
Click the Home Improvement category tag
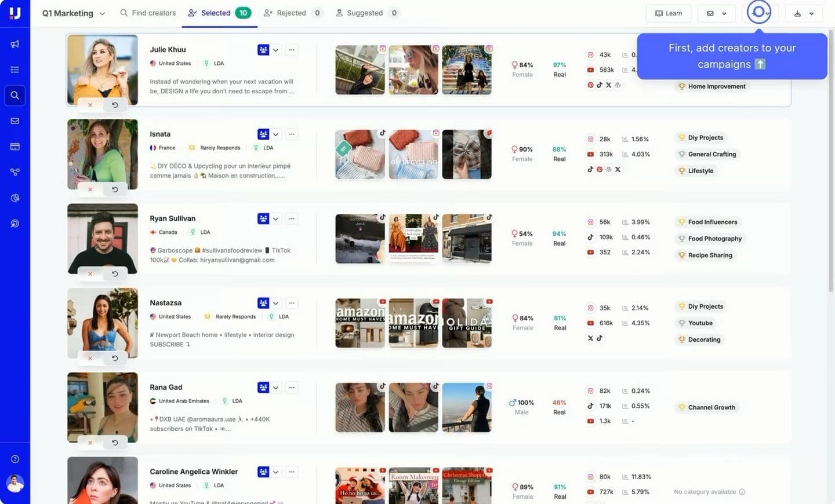point(711,86)
